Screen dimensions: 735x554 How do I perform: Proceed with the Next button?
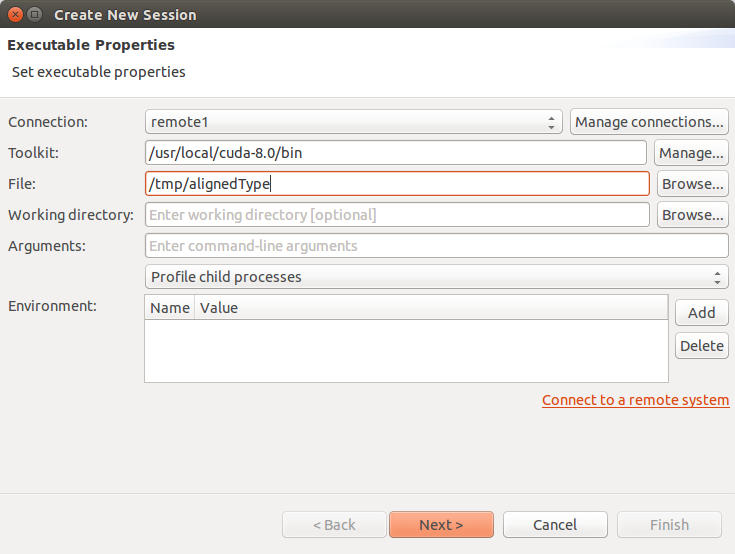(x=441, y=525)
